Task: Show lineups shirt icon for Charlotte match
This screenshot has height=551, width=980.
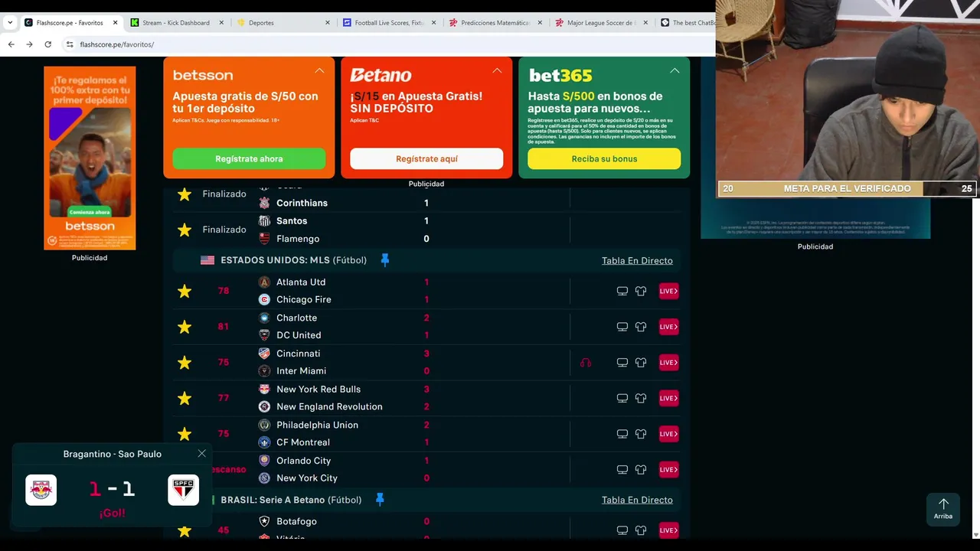Action: coord(641,327)
